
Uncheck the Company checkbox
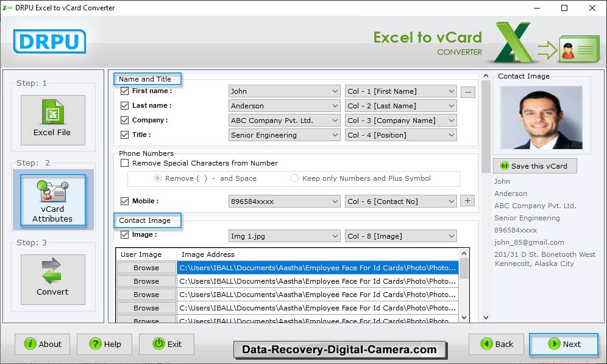(125, 121)
